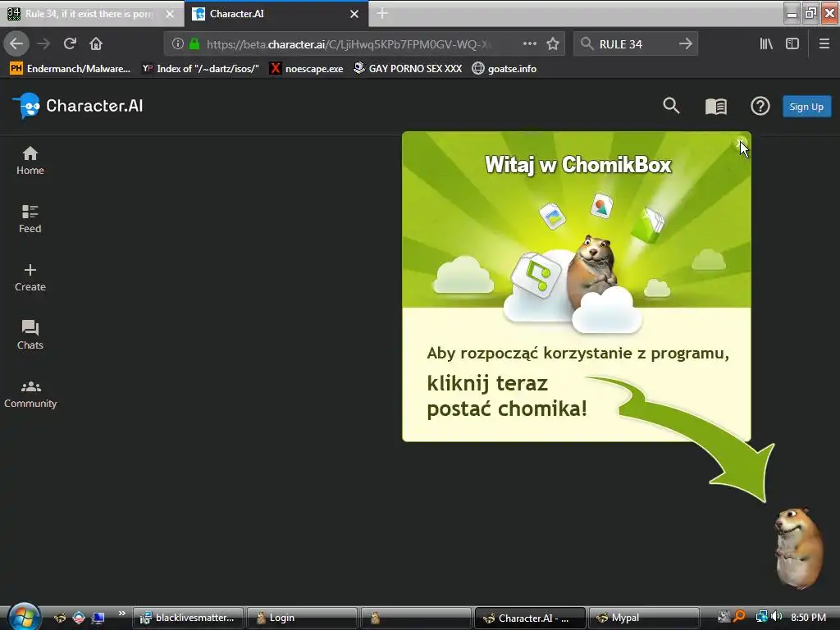The height and width of the screenshot is (630, 840).
Task: Open the Endermanch/Malware bookmark
Action: tap(70, 69)
